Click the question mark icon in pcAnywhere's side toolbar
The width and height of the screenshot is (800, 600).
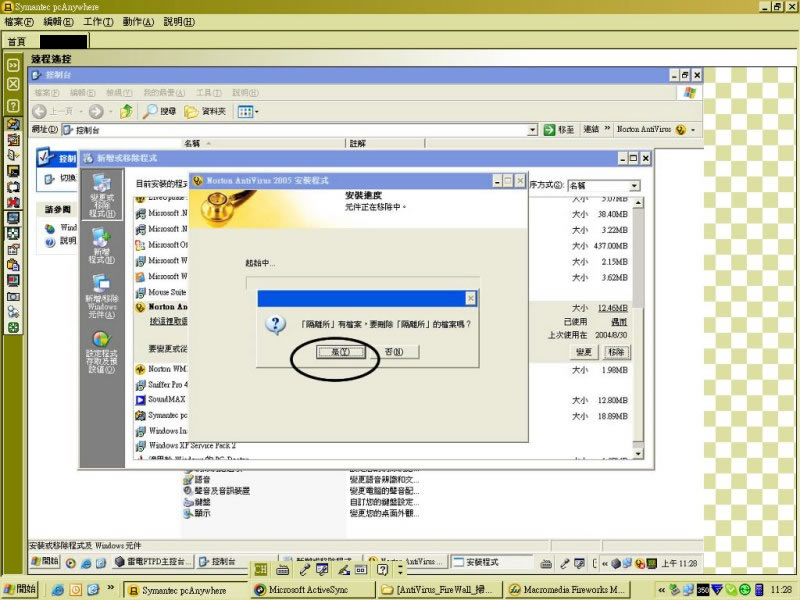[13, 106]
